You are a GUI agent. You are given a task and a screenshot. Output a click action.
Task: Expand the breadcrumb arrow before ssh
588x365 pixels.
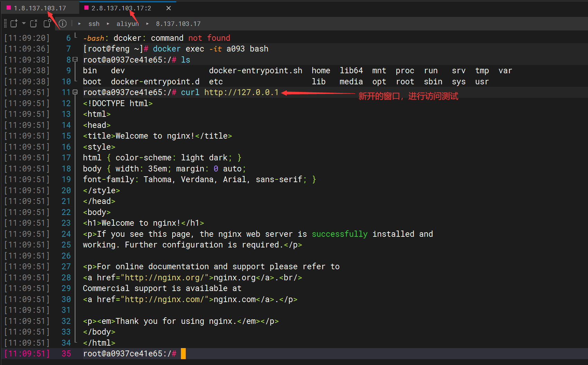tap(80, 24)
